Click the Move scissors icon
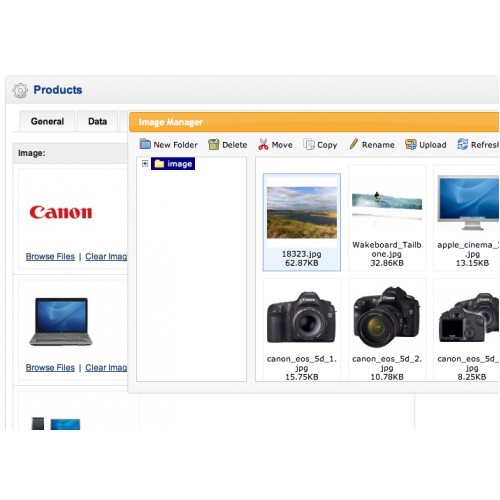Screen dimensions: 500x500 tap(263, 144)
